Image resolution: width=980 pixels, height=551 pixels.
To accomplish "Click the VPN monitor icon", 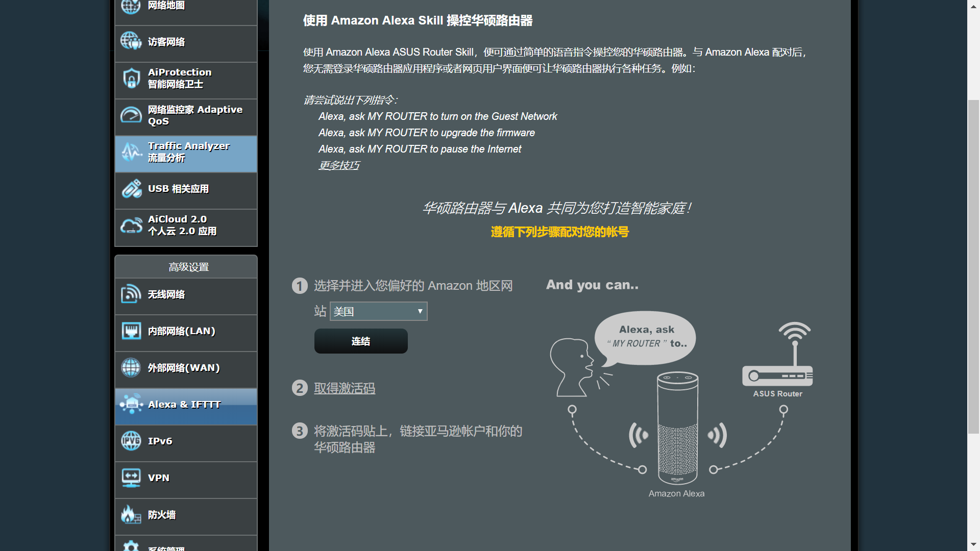I will pos(131,478).
